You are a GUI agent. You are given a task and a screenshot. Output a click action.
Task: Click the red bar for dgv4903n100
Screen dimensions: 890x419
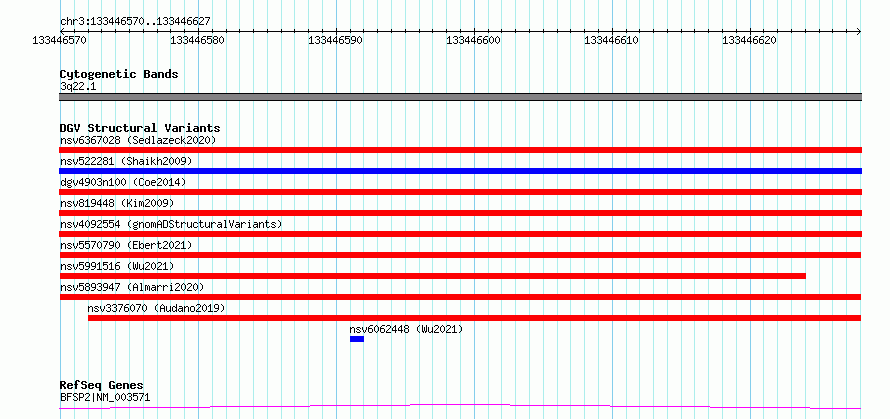point(460,192)
